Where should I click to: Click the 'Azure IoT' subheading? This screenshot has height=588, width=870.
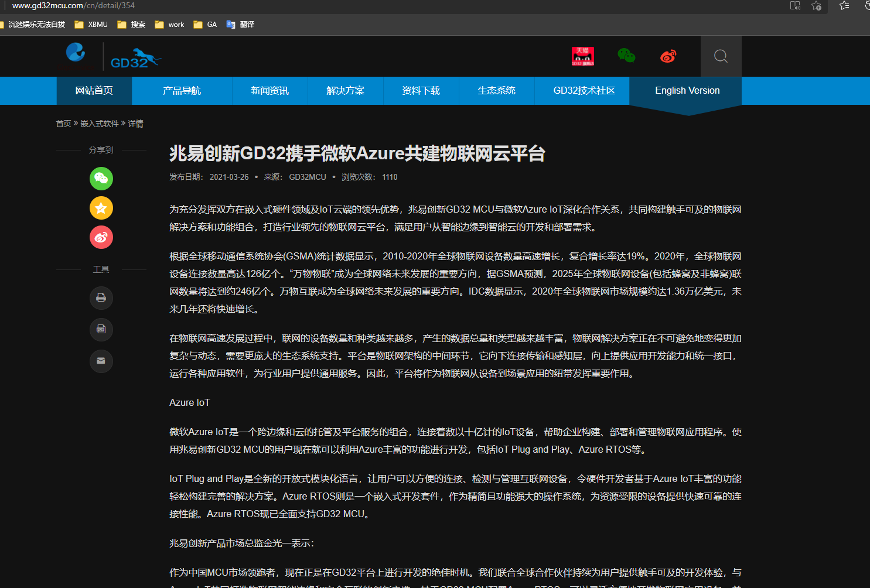point(189,402)
